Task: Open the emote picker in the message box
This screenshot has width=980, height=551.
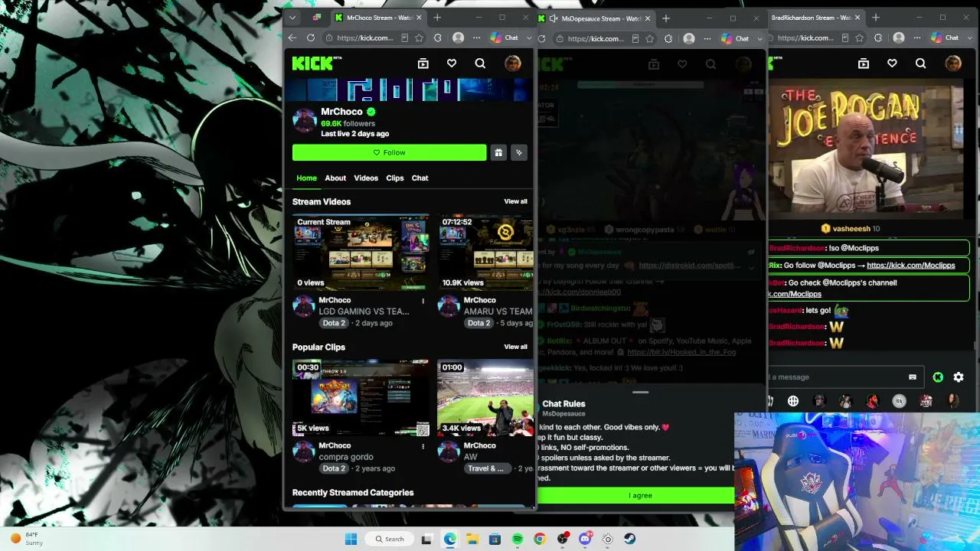Action: 912,377
